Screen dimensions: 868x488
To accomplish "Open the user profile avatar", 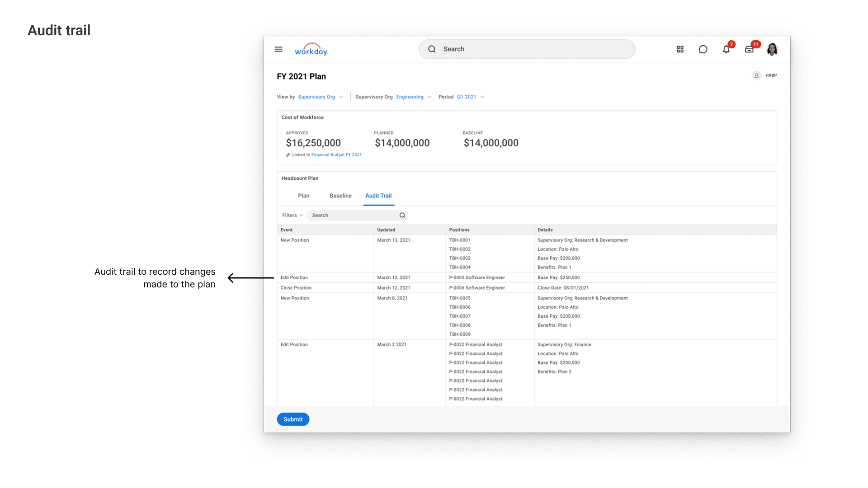I will tap(772, 49).
